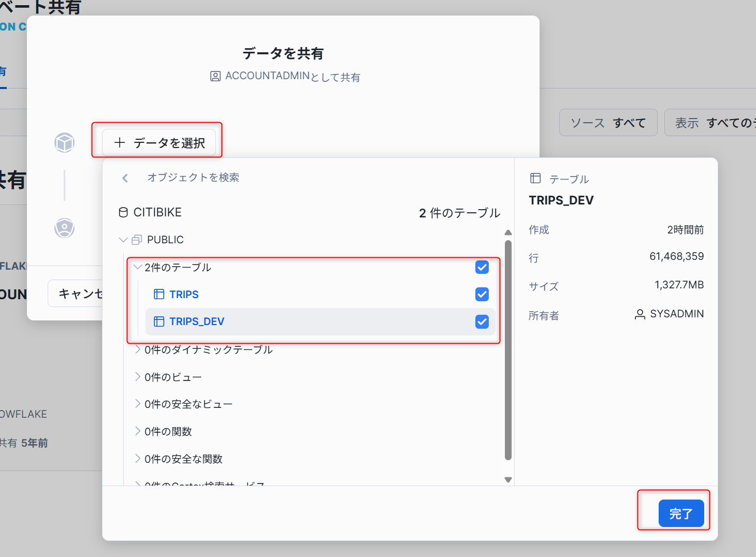Viewport: 756px width, 557px height.
Task: Click the TRIPS_DEV details heading
Action: [561, 200]
